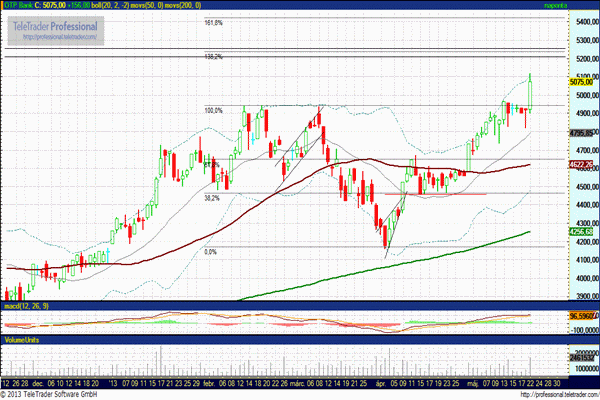This screenshot has width=600, height=400.
Task: Click the 96,5960 MACD value tag
Action: point(582,316)
